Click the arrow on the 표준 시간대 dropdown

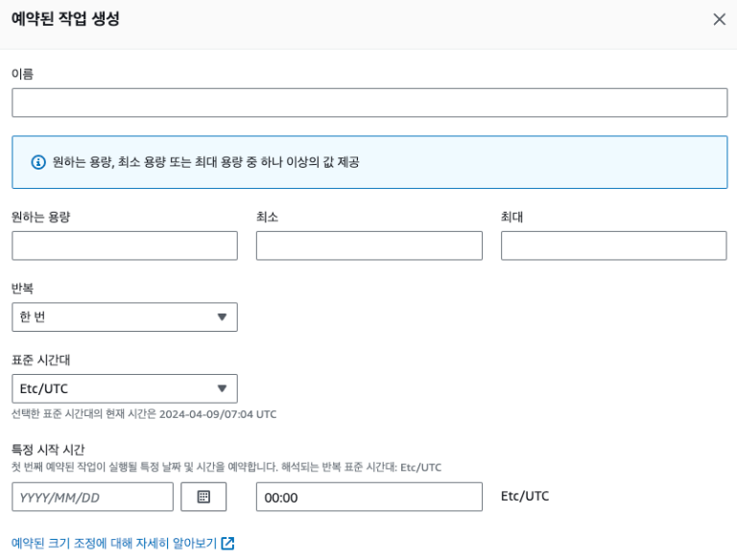click(222, 388)
